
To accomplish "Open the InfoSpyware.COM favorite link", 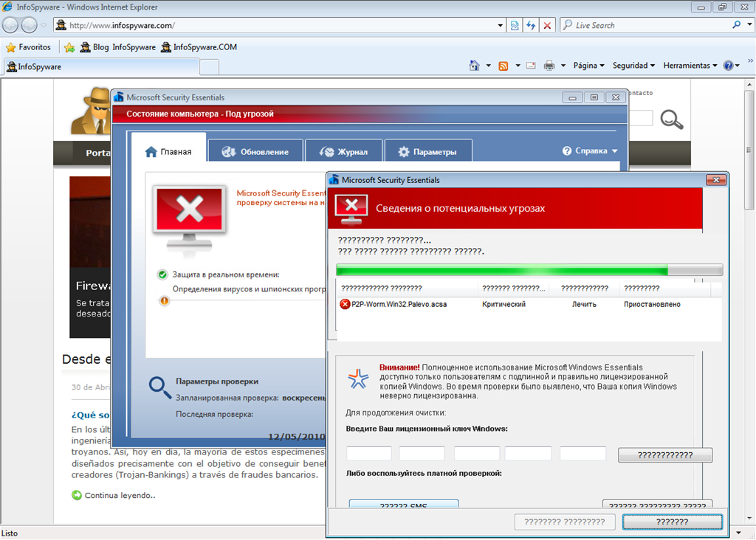I will (199, 47).
